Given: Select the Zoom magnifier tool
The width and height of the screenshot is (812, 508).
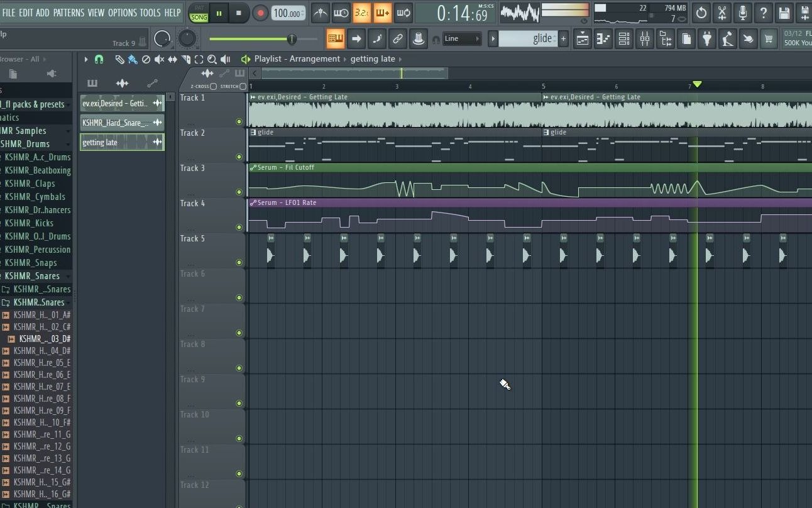Looking at the screenshot, I should [x=212, y=59].
